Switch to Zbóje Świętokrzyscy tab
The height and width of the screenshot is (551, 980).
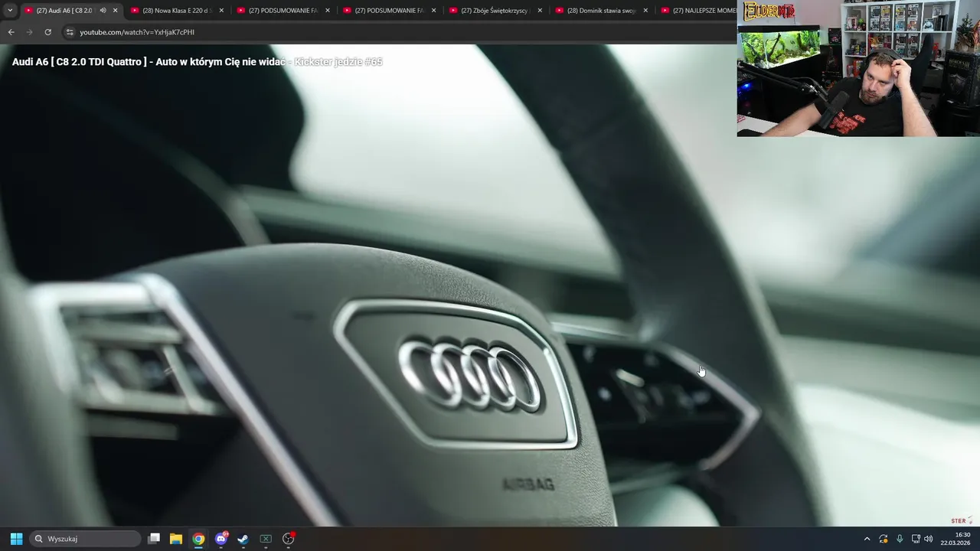click(x=496, y=11)
